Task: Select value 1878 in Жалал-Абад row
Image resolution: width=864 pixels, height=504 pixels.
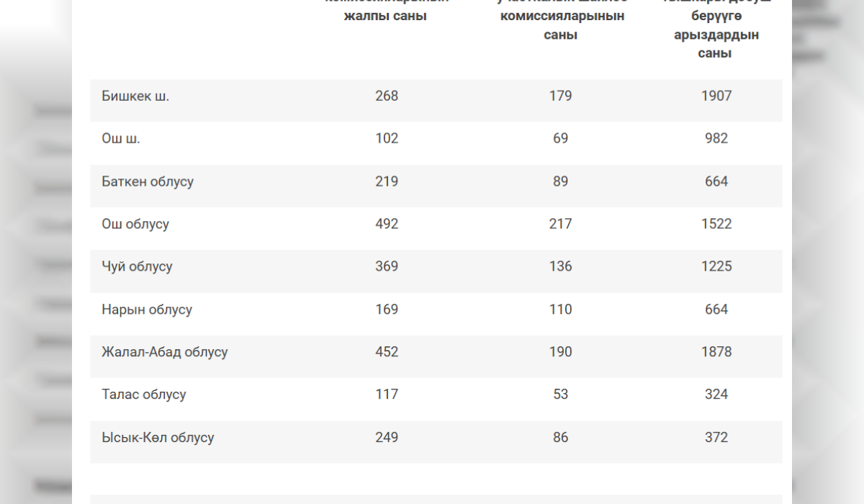Action: (716, 352)
